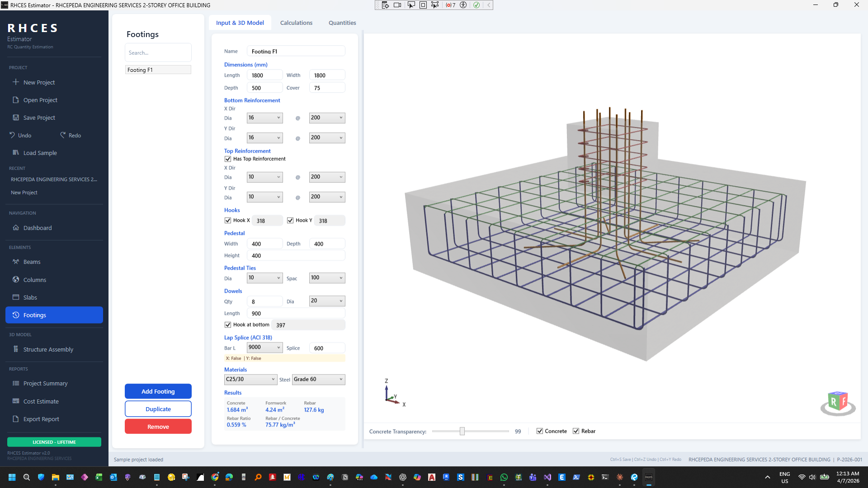Screen dimensions: 868x488
Task: Select the Beams element icon
Action: [16, 262]
